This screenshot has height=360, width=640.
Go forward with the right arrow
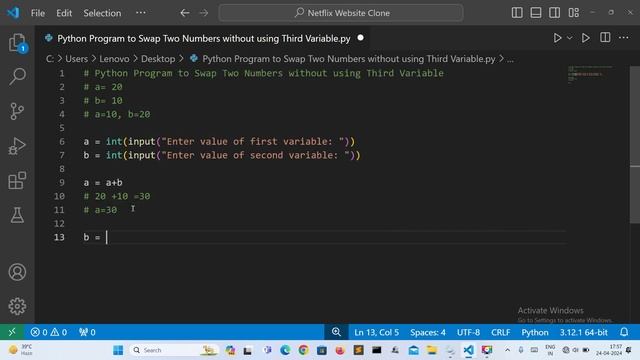204,13
